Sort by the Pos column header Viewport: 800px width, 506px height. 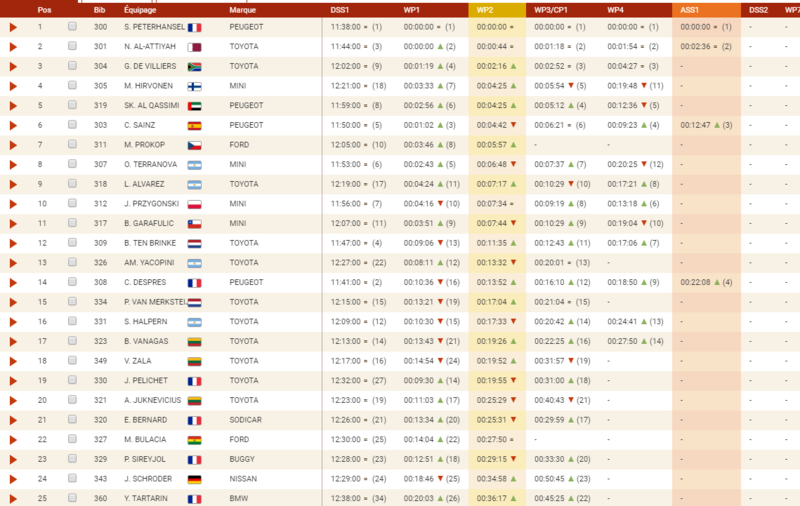pyautogui.click(x=44, y=10)
